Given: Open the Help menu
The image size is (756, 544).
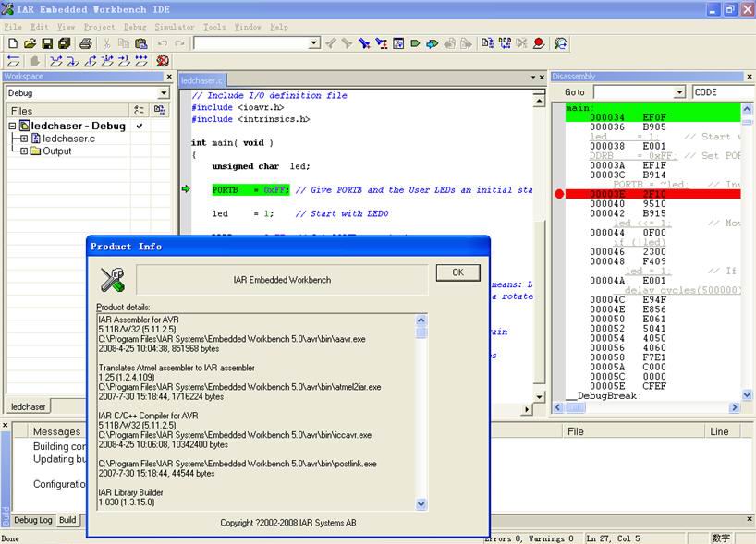Looking at the screenshot, I should (279, 27).
